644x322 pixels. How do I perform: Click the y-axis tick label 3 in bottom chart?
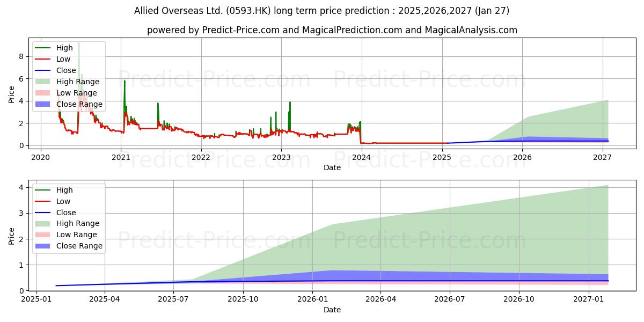[x=22, y=213]
